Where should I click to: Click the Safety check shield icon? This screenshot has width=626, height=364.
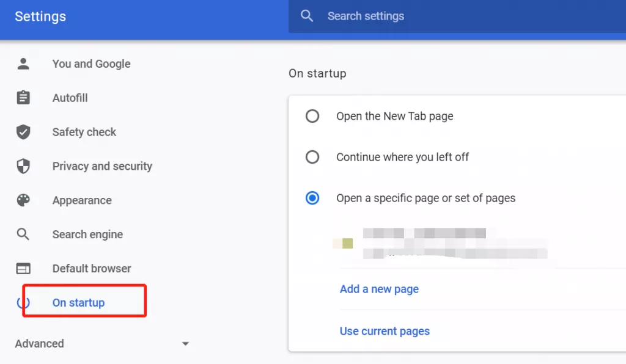(23, 132)
